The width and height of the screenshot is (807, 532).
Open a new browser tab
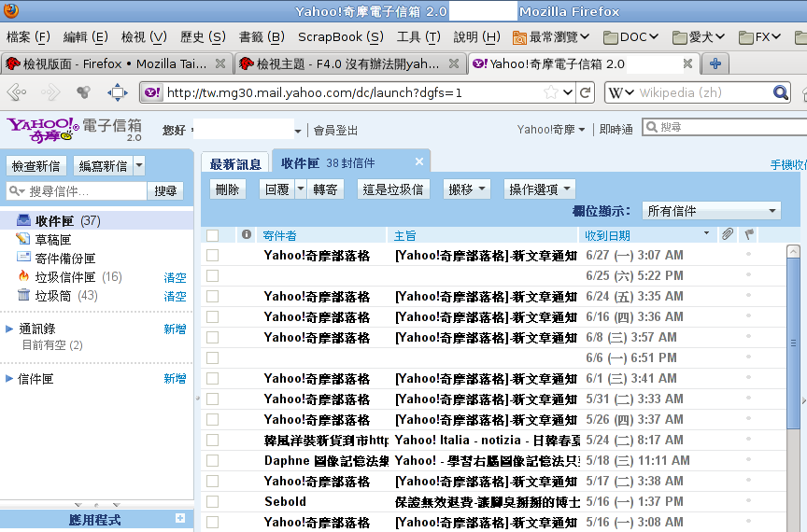point(715,63)
